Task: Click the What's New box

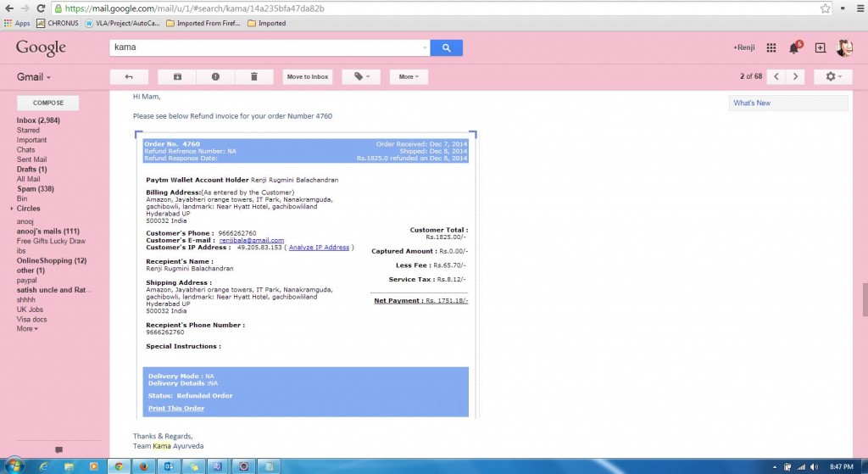Action: 788,103
